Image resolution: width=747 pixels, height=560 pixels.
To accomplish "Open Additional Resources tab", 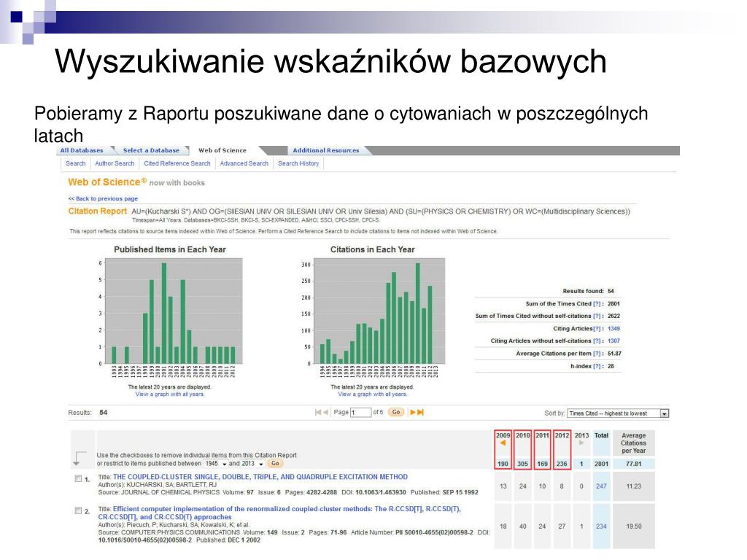I will 326,150.
